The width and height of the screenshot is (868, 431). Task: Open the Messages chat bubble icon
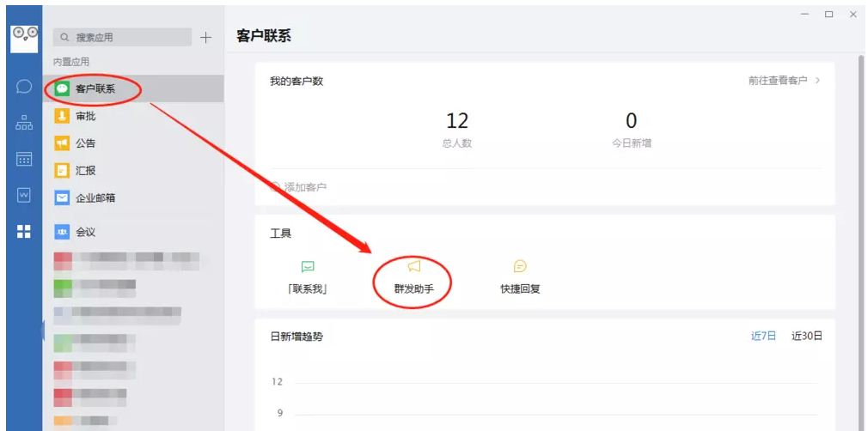point(24,87)
